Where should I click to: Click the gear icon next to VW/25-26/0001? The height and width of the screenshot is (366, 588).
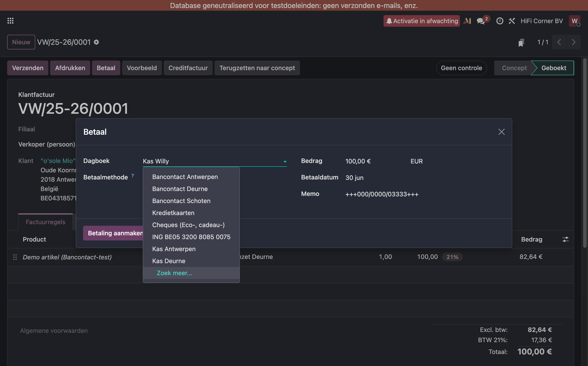(96, 42)
